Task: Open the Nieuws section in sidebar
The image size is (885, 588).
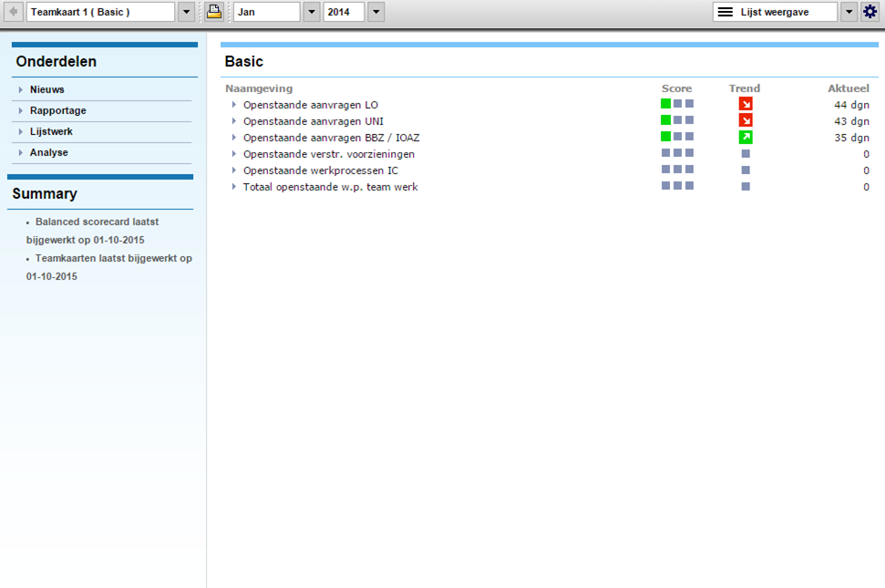Action: point(46,89)
